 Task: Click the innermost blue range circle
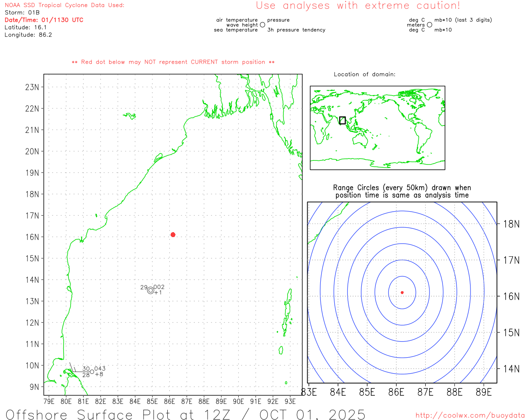coord(402,292)
